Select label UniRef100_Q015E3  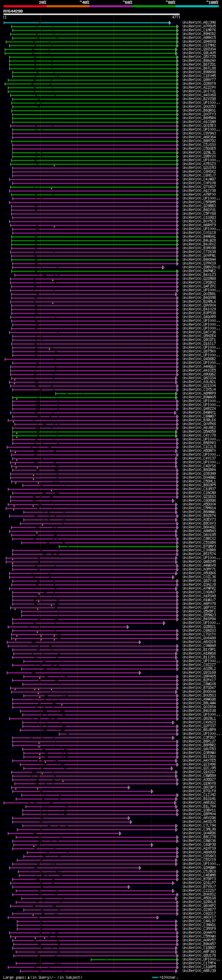[199, 125]
